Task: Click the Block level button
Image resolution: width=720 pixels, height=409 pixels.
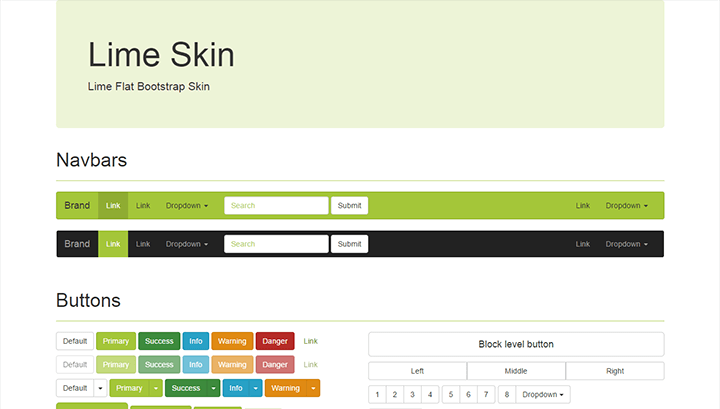Action: pos(516,344)
